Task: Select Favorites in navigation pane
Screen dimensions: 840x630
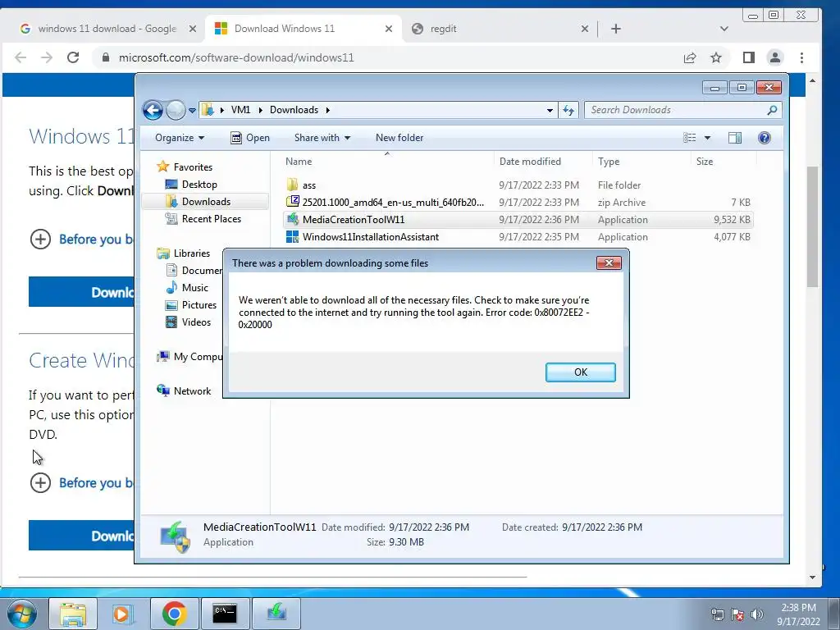Action: coord(185,167)
